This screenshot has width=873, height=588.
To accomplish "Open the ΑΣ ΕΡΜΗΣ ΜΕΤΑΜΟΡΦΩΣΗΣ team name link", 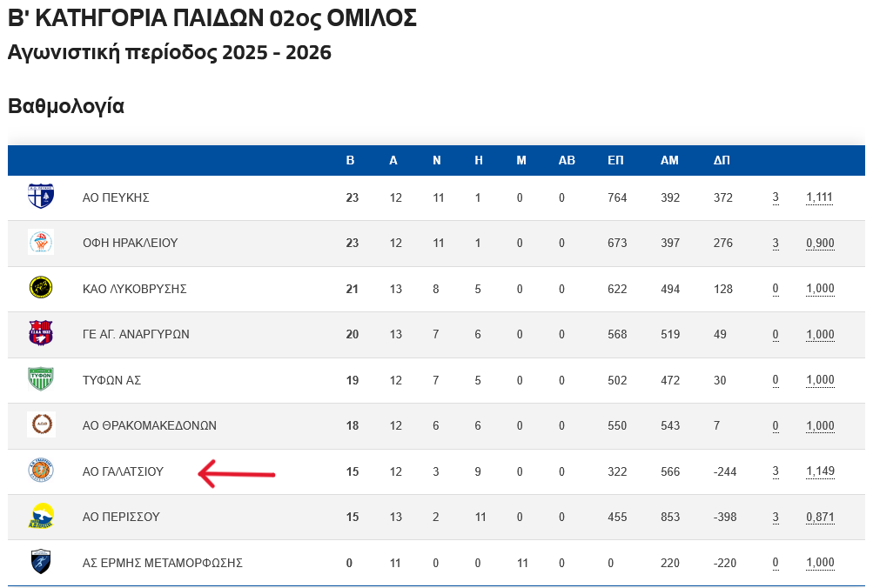I will 162,563.
